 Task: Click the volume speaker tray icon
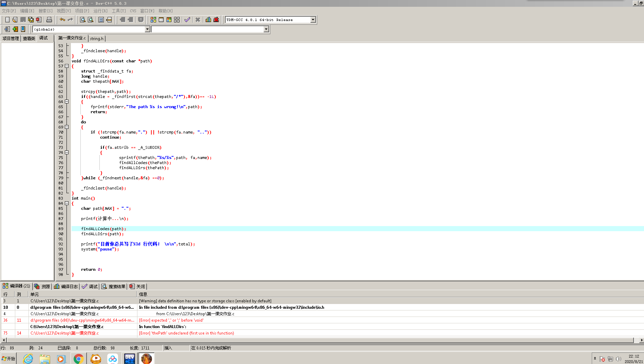[619, 359]
